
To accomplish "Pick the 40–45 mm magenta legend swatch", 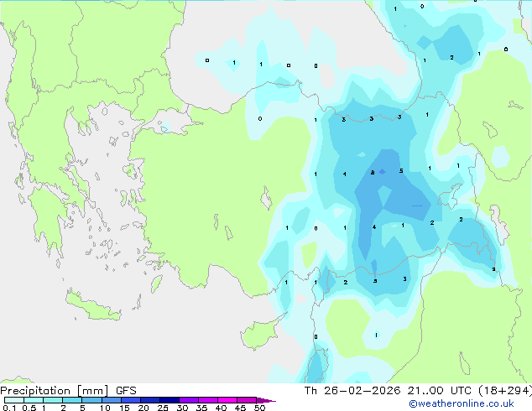I will (x=227, y=400).
